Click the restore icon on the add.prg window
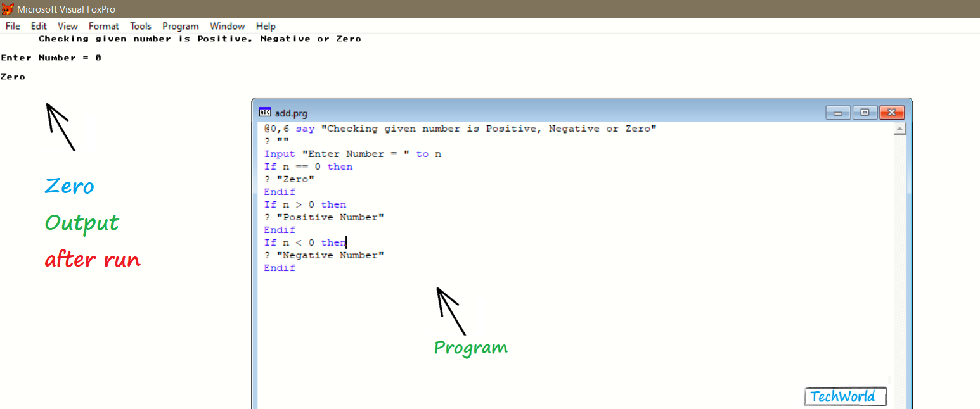The width and height of the screenshot is (980, 409). [x=865, y=112]
